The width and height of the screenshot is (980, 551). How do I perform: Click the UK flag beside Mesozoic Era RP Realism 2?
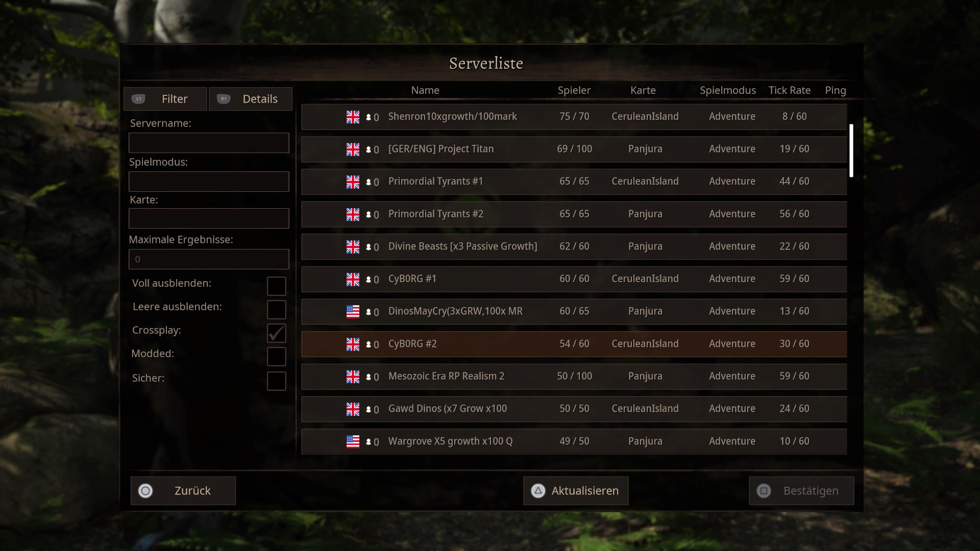point(353,377)
